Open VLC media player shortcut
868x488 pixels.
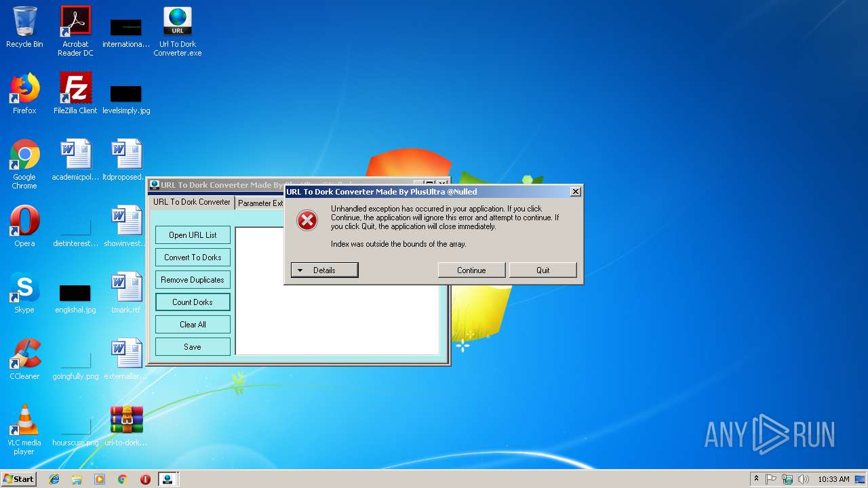(24, 430)
